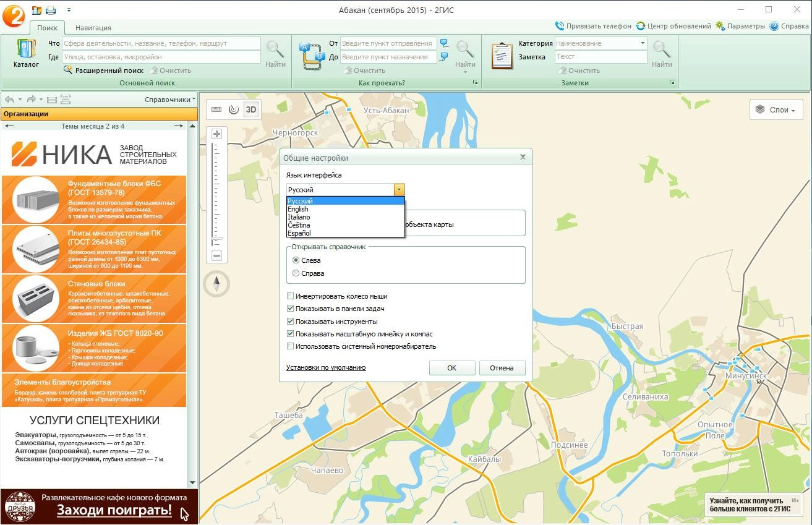Open the Customize Quick Access Toolbar arrow
The height and width of the screenshot is (525, 812).
(69, 10)
